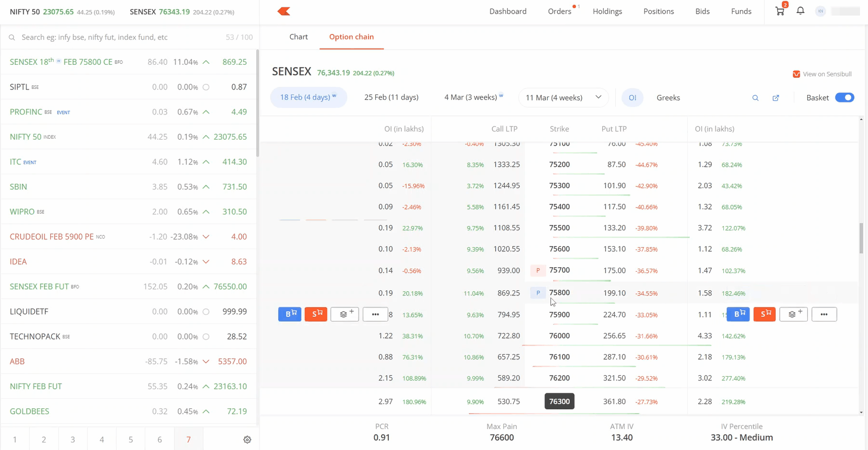Click the left Buy basket button
Screen dimensions: 868x450
pos(290,314)
